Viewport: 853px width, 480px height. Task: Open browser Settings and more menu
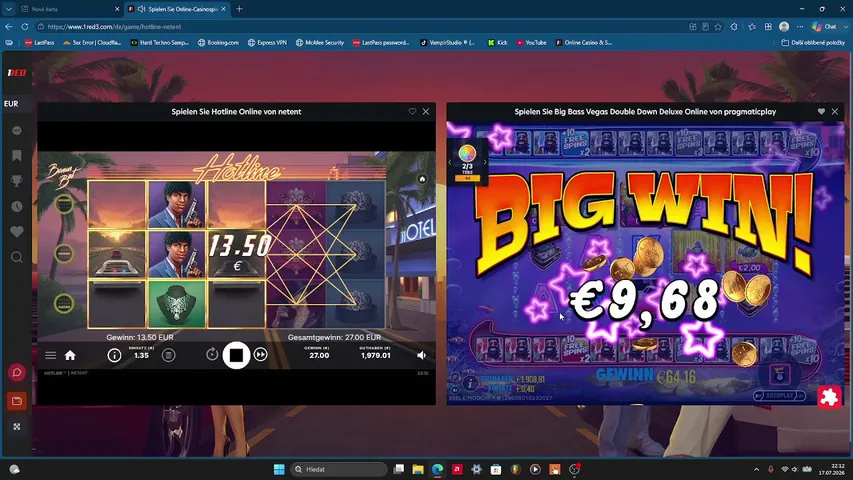[x=800, y=27]
